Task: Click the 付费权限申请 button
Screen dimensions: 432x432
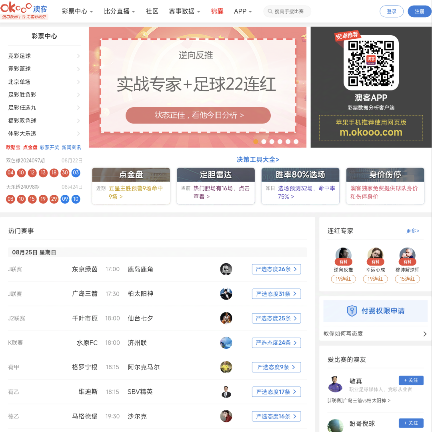Action: tap(375, 311)
